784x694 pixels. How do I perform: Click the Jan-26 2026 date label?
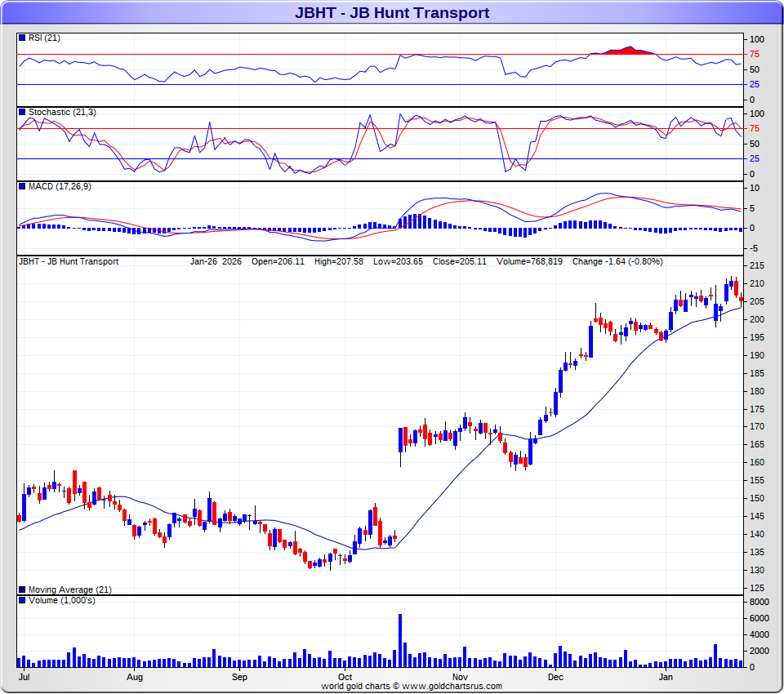point(216,262)
